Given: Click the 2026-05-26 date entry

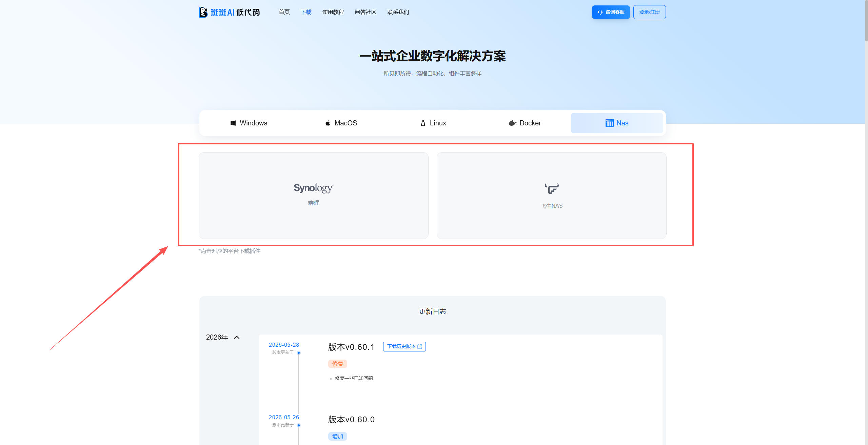Looking at the screenshot, I should 284,417.
